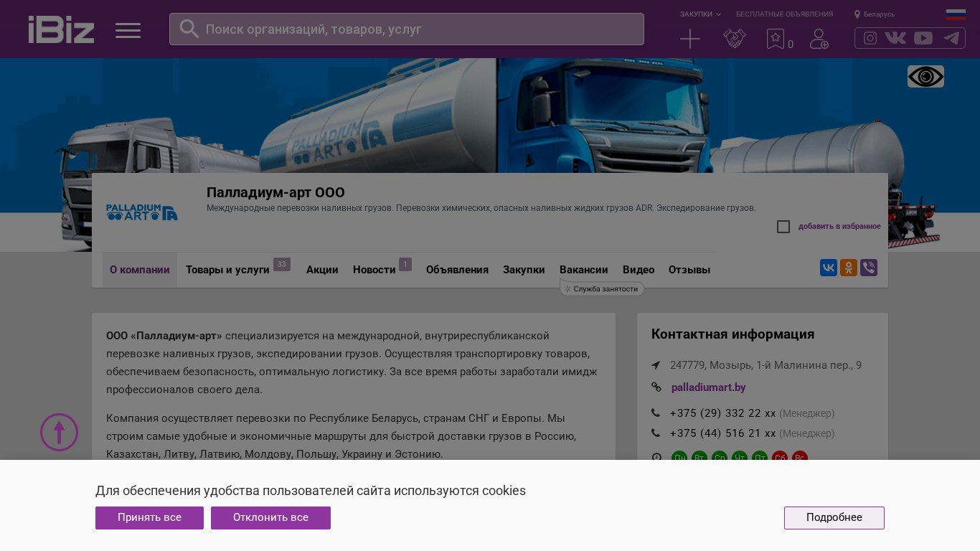This screenshot has height=551, width=980.
Task: Open the handshake partners icon
Action: pos(734,39)
